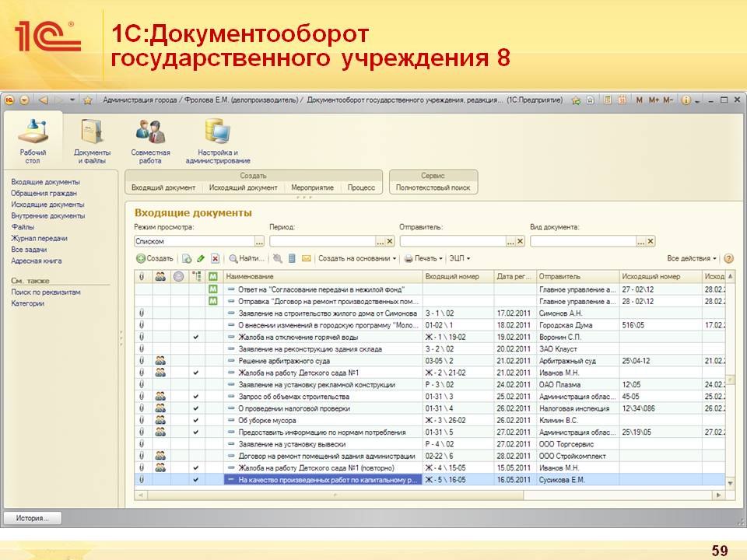The width and height of the screenshot is (747, 560).
Task: Sort by Наименование column header
Action: [323, 276]
